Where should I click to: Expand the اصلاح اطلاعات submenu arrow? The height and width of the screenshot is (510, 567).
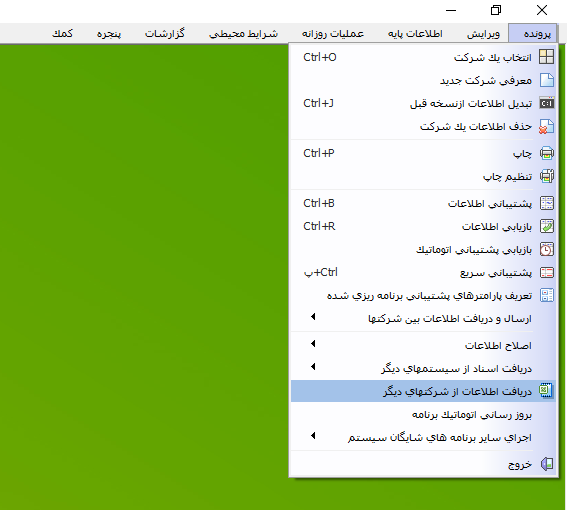tap(313, 344)
